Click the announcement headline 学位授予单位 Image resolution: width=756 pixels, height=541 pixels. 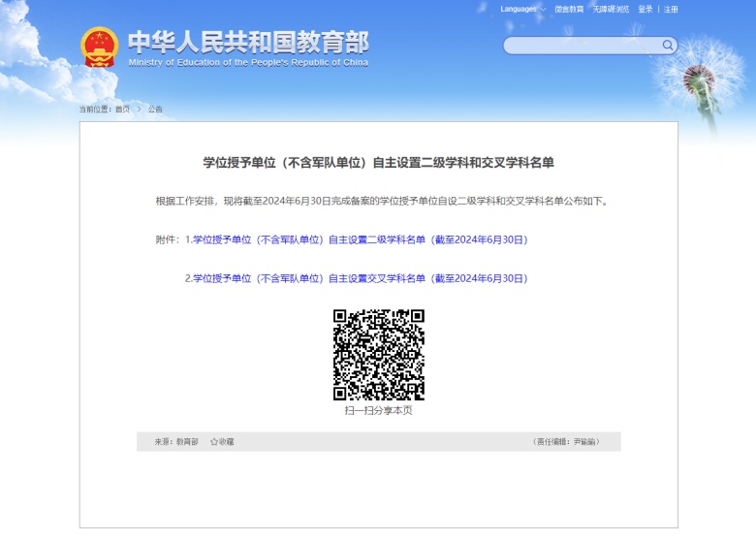378,163
